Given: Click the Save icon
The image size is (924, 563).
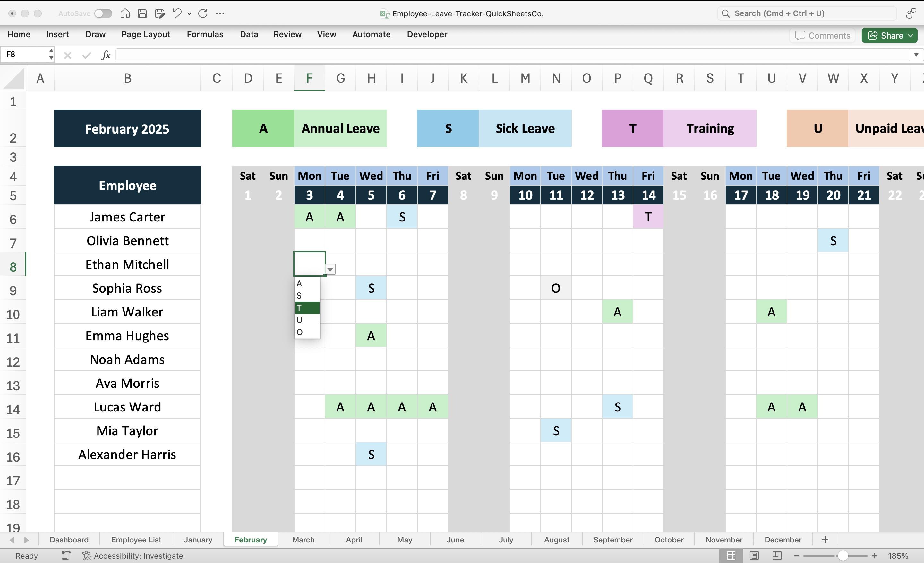Looking at the screenshot, I should (142, 13).
